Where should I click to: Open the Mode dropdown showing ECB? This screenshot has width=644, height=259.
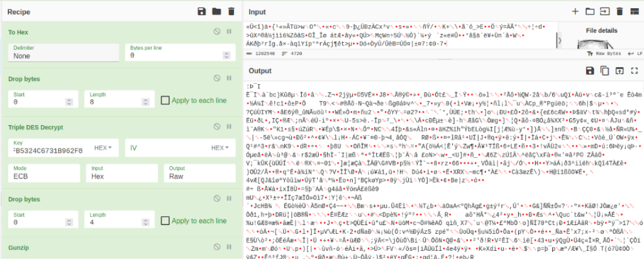tap(44, 174)
